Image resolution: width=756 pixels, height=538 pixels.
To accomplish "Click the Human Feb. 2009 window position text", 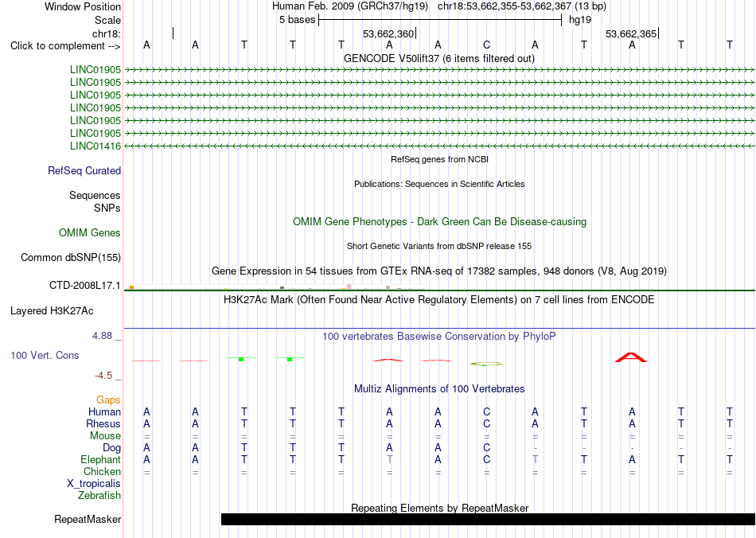I will 439,6.
